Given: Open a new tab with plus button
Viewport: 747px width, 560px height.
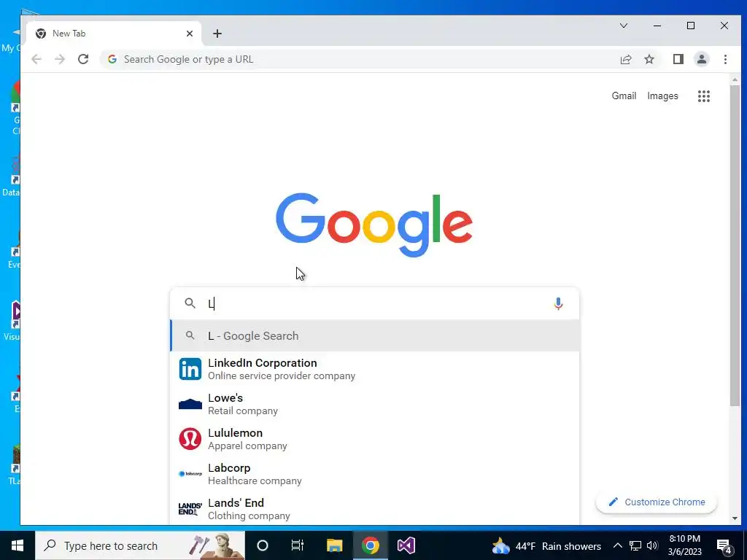Looking at the screenshot, I should point(217,34).
